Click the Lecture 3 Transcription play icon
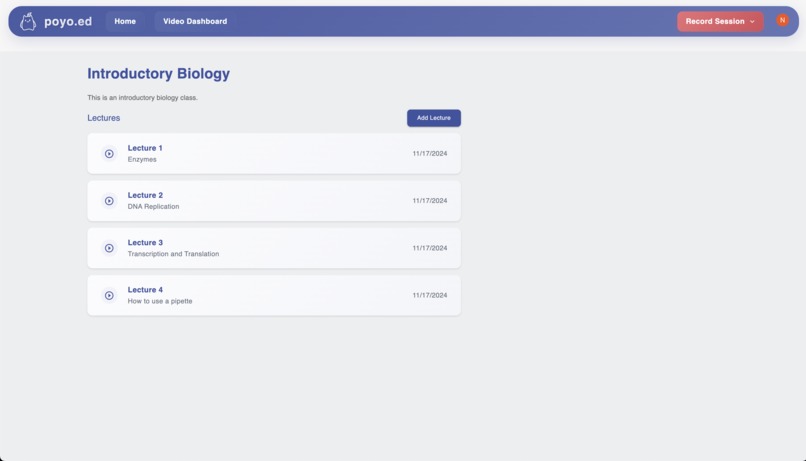 pos(109,248)
